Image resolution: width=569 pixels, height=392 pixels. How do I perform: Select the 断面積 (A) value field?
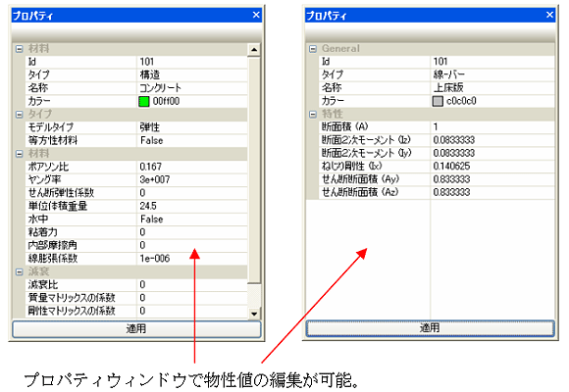click(x=492, y=127)
